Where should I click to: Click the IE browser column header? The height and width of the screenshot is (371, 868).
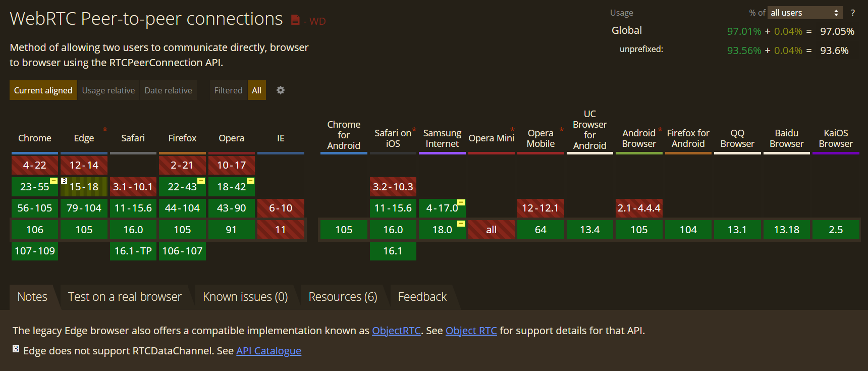pos(281,138)
